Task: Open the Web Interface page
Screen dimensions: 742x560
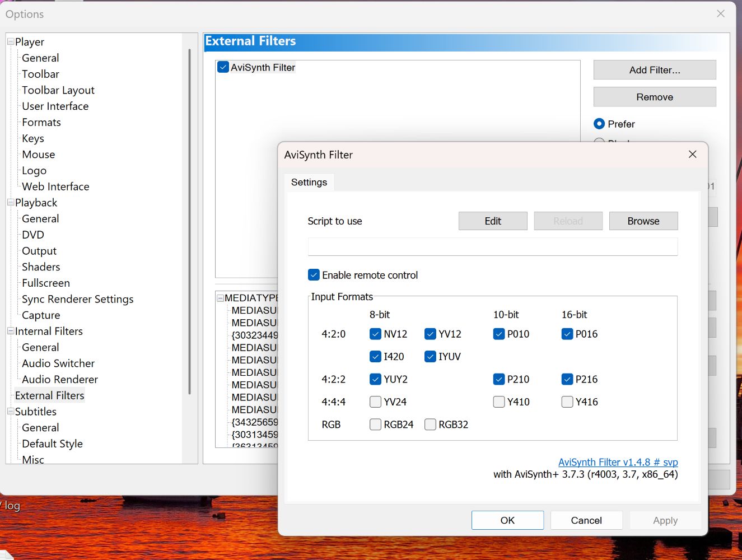Action: click(x=55, y=186)
